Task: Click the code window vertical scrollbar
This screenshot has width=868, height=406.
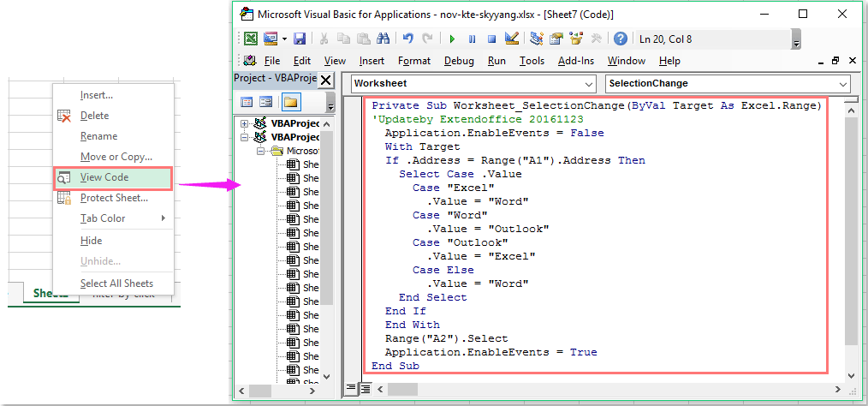Action: (850, 231)
